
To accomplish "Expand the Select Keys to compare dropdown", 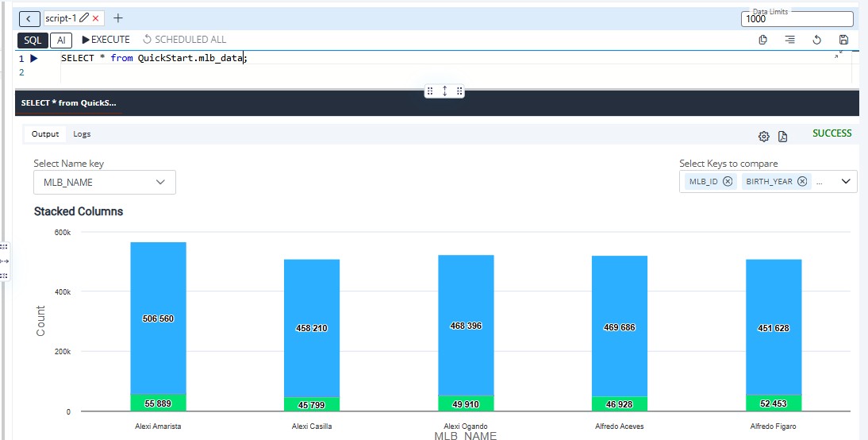I will [844, 182].
